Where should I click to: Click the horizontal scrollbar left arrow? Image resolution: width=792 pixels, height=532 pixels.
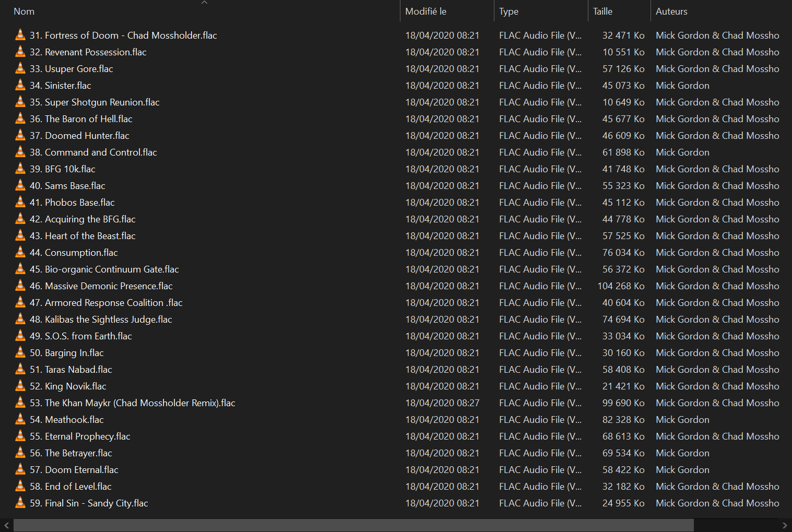tap(6, 525)
